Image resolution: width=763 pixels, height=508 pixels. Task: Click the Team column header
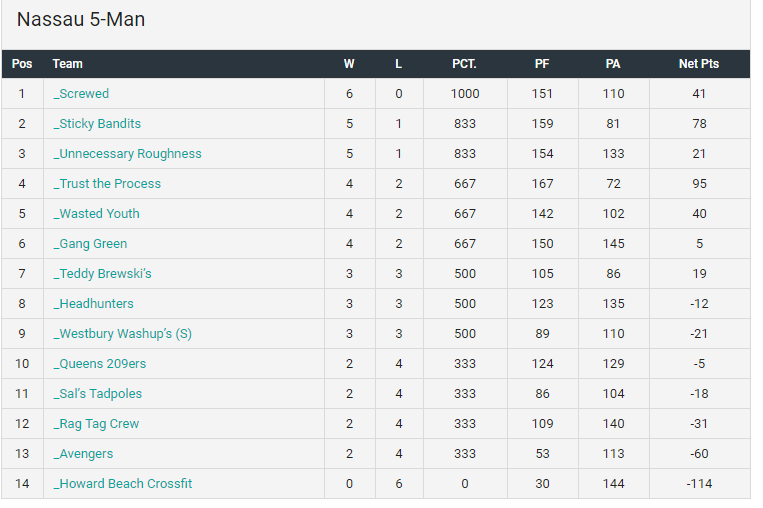tap(68, 64)
